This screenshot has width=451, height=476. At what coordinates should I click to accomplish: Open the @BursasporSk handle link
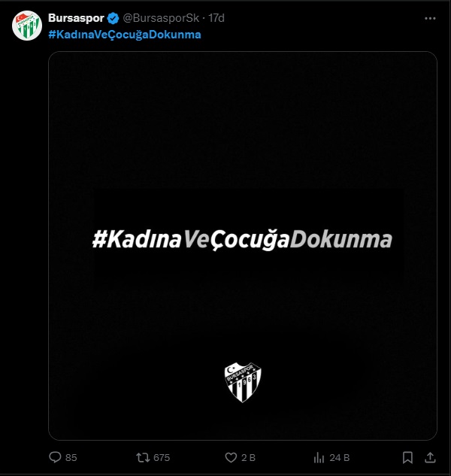tap(161, 18)
